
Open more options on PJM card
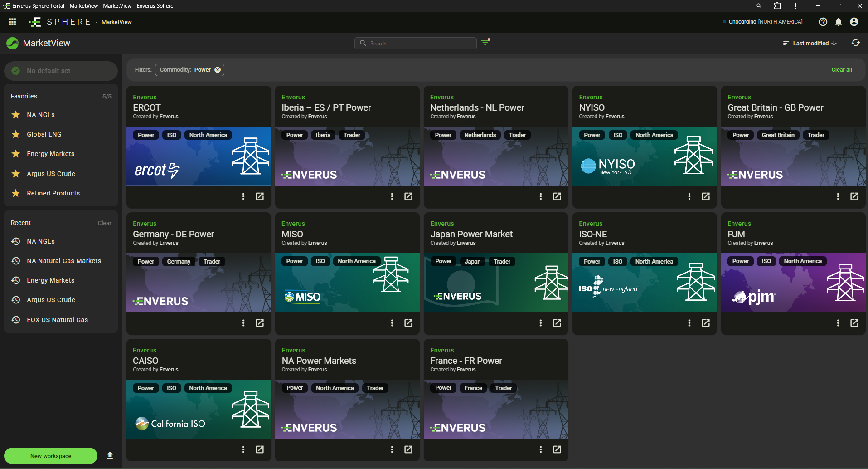tap(838, 323)
